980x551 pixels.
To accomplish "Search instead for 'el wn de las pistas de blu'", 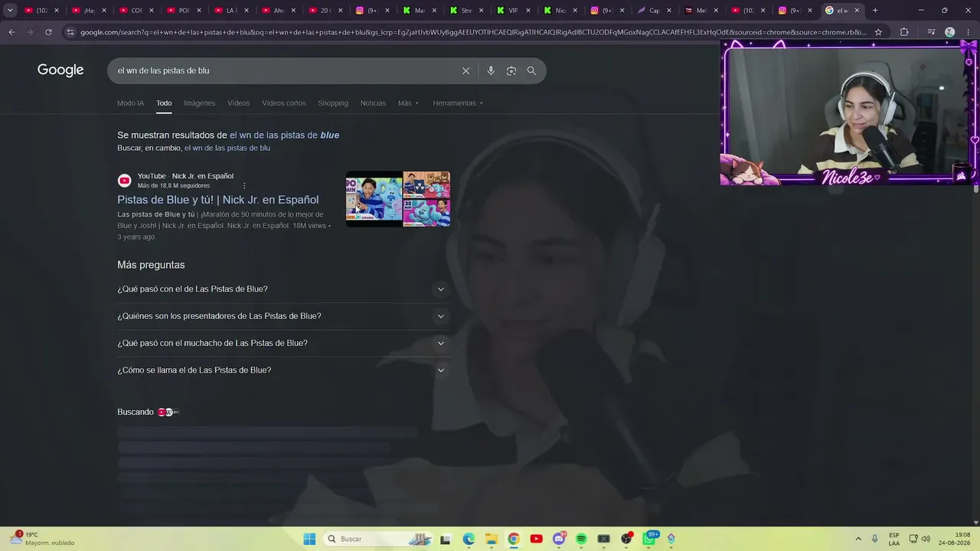I will (227, 148).
